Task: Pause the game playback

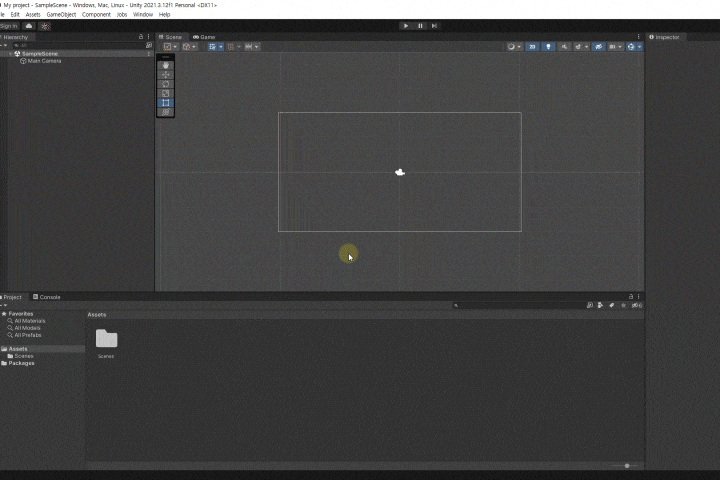Action: point(420,26)
